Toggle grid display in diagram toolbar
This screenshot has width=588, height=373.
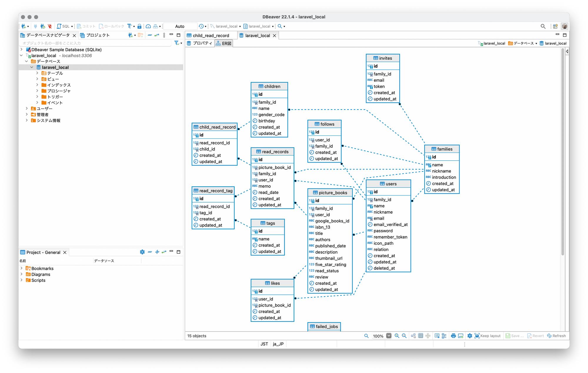coord(421,336)
